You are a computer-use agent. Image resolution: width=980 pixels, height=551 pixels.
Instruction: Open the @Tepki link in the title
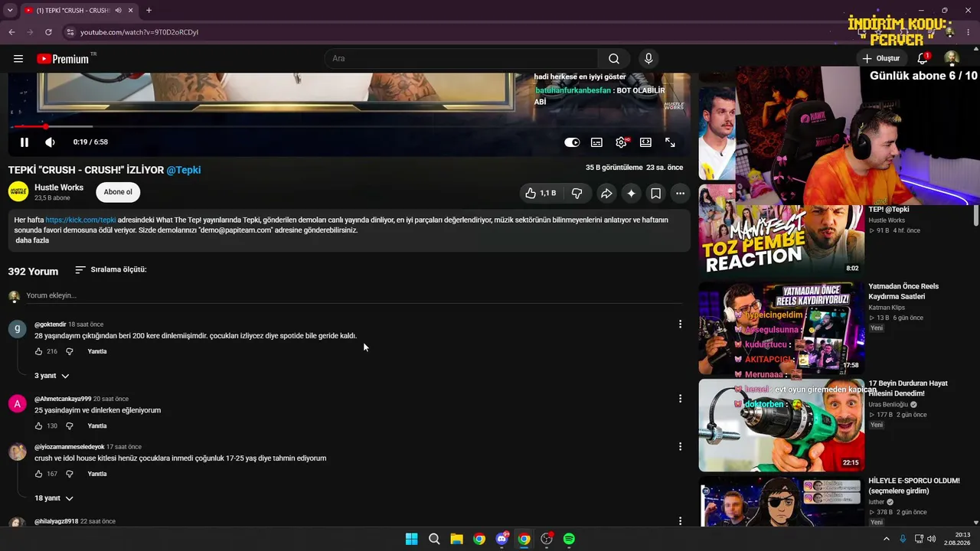(184, 170)
